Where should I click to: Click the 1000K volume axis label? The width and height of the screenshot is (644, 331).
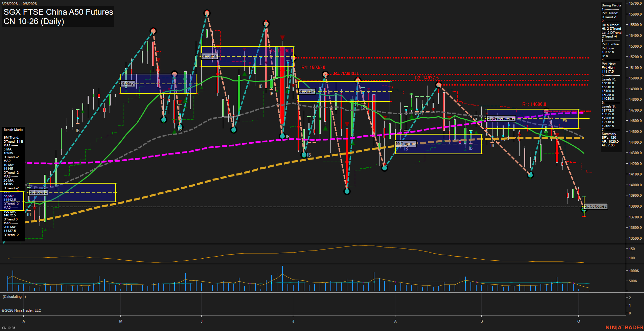[634, 271]
